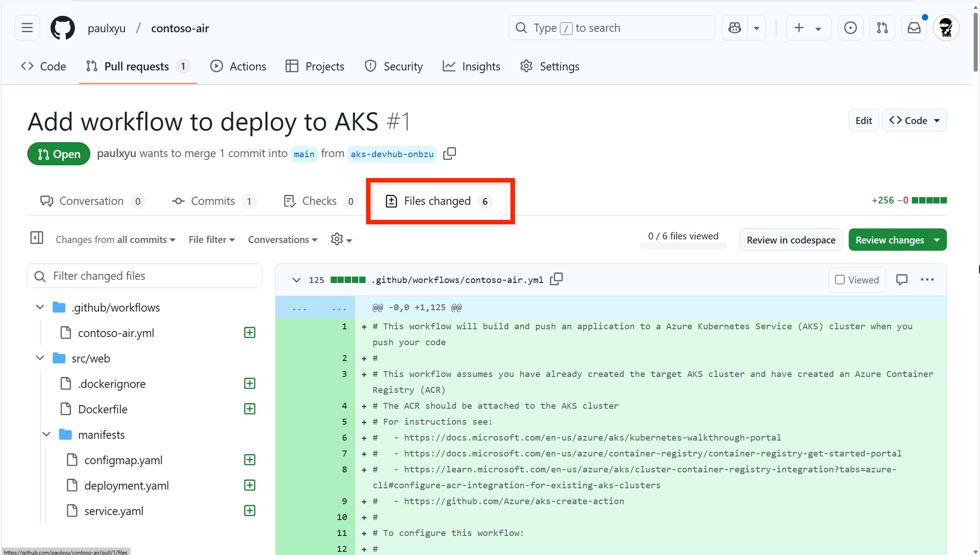Comment on the contoso-air.yml file
The image size is (980, 555).
coord(902,280)
